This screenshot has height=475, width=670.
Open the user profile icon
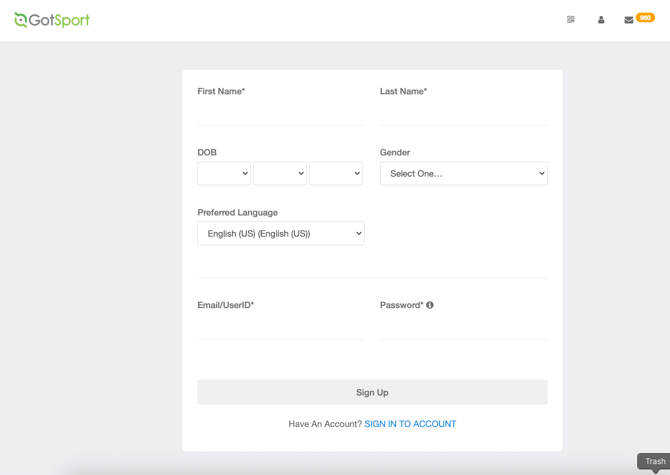(601, 20)
